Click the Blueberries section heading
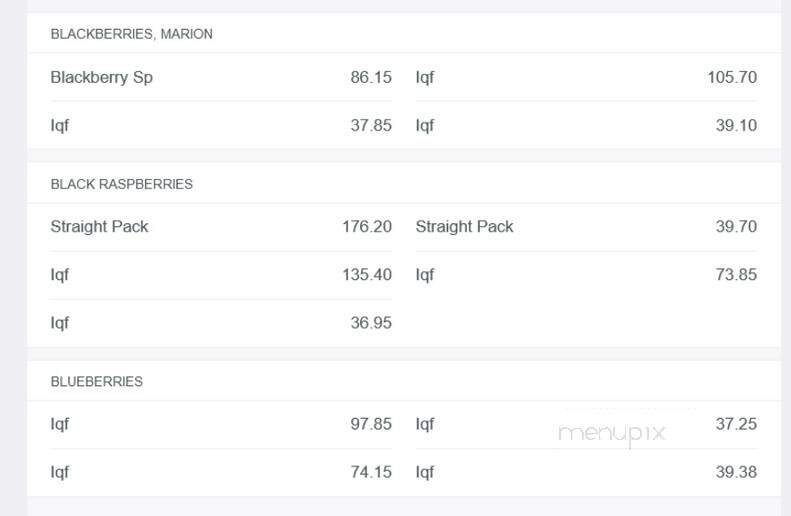This screenshot has height=516, width=791. tap(96, 382)
